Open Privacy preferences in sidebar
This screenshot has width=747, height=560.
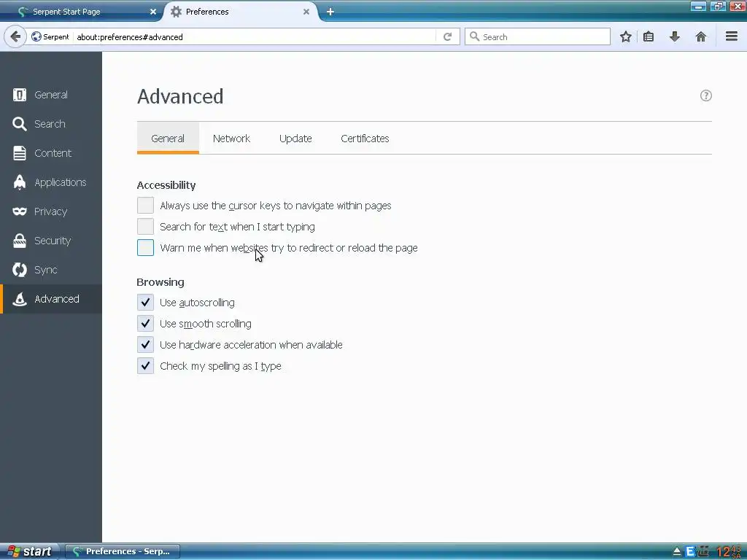coord(51,211)
